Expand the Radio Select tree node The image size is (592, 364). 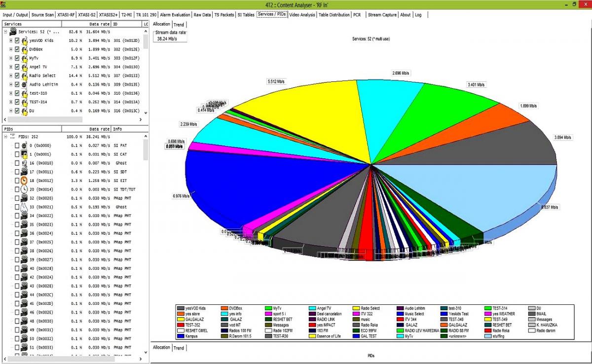[x=11, y=75]
